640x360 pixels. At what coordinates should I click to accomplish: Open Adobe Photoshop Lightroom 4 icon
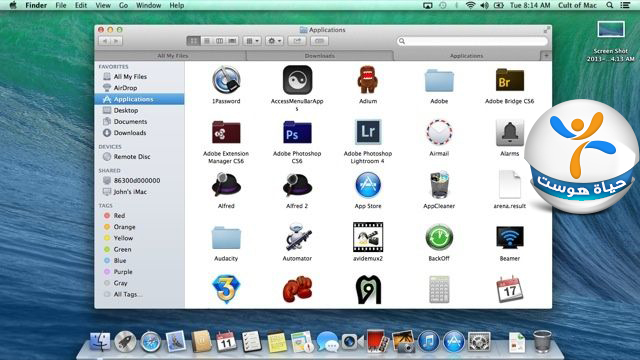[x=368, y=132]
